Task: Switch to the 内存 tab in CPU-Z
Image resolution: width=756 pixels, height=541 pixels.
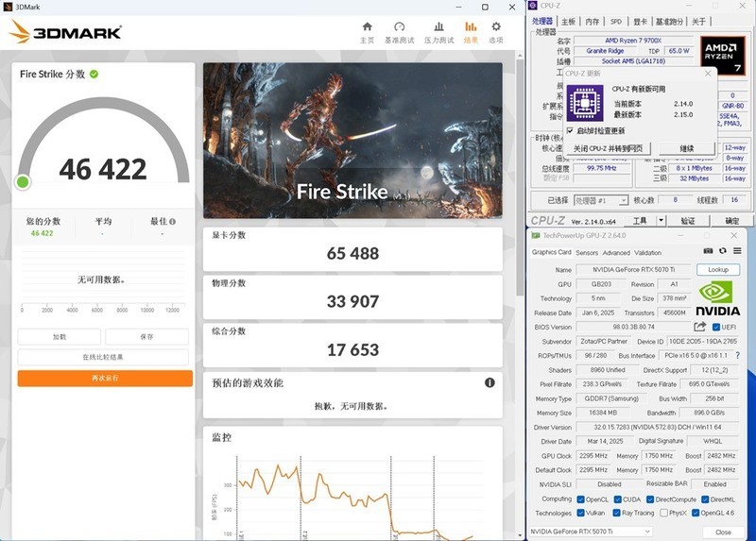Action: click(x=593, y=22)
